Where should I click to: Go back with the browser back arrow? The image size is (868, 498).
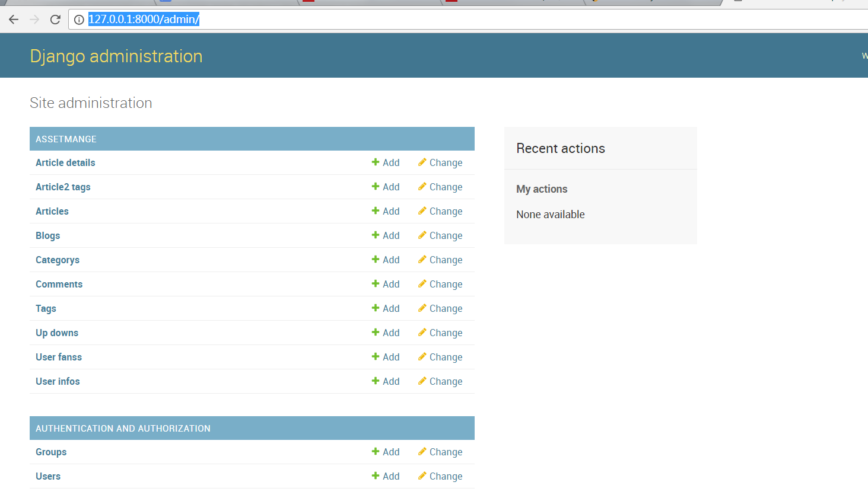point(14,20)
